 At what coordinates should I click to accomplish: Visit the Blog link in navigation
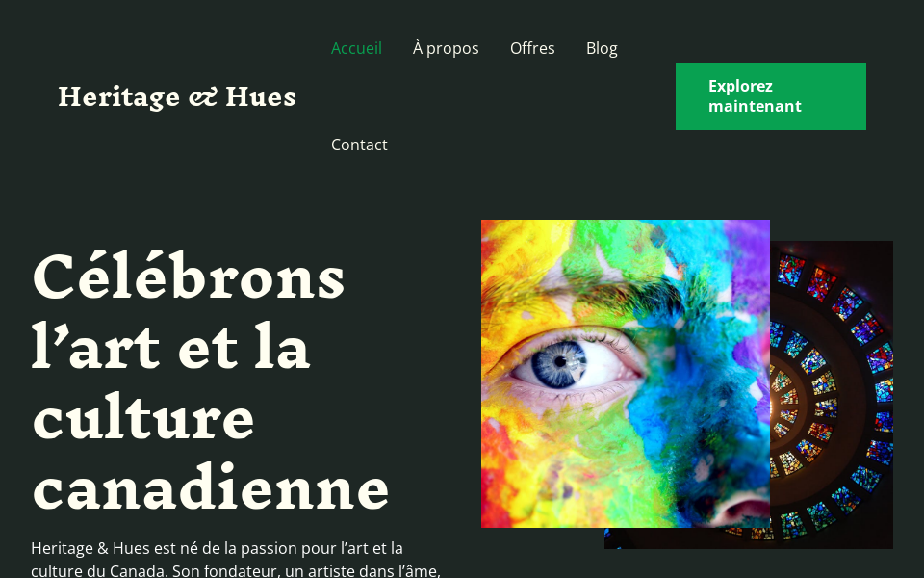tap(602, 48)
